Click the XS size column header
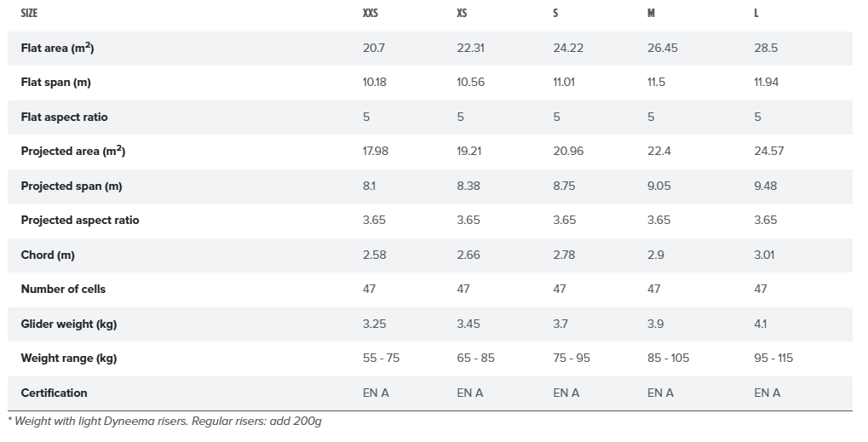Screen dimensions: 868x442 [x=463, y=14]
